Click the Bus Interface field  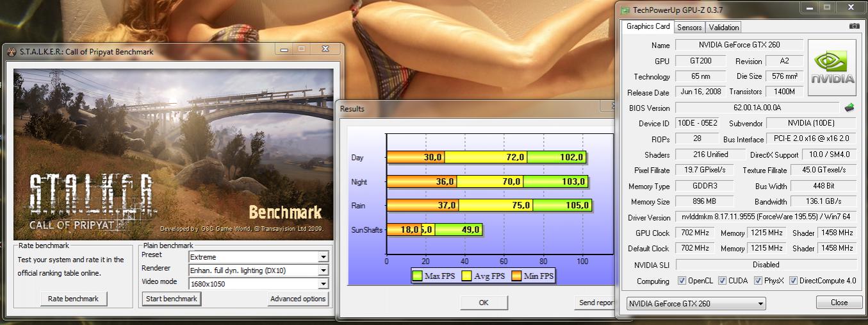click(x=812, y=138)
